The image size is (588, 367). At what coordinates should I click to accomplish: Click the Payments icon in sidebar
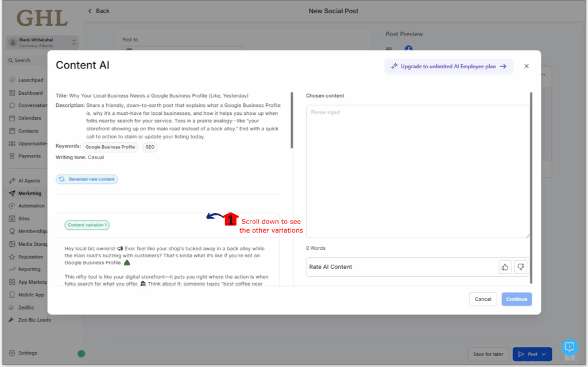[12, 156]
